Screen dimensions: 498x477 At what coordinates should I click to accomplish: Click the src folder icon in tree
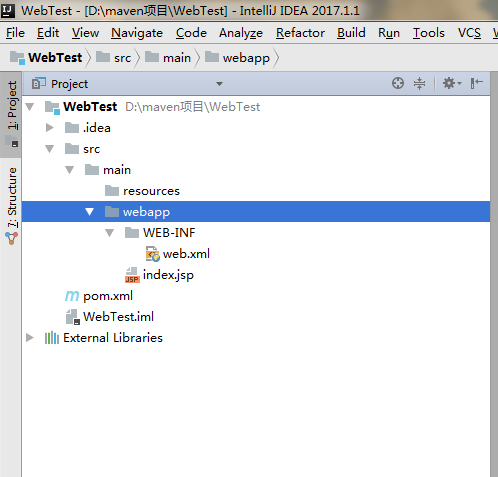[x=72, y=149]
